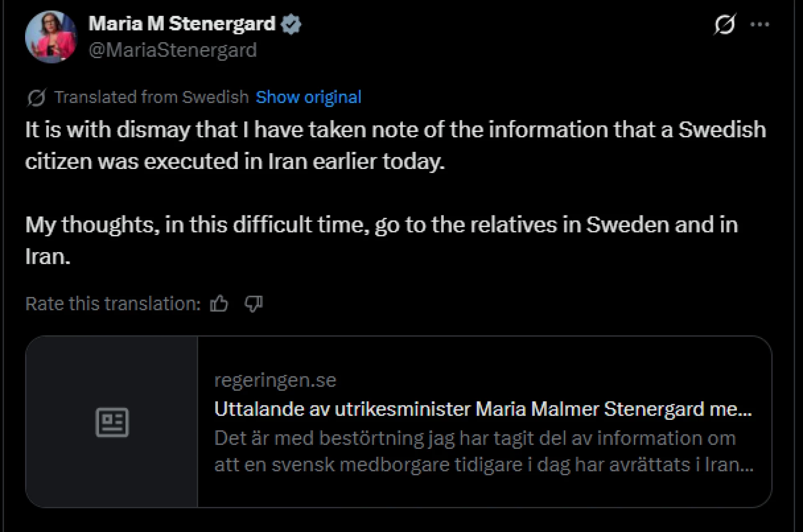Click the text line citizen was executed in Iran

coord(235,161)
